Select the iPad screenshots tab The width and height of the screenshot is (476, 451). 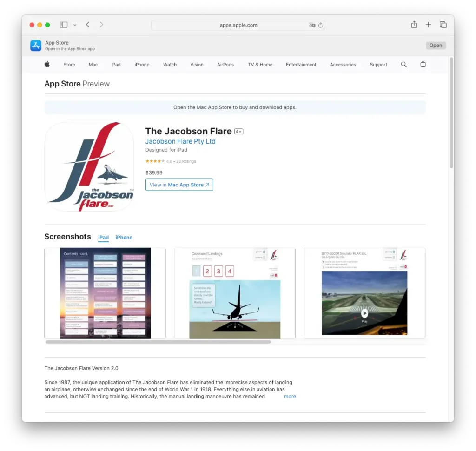103,237
